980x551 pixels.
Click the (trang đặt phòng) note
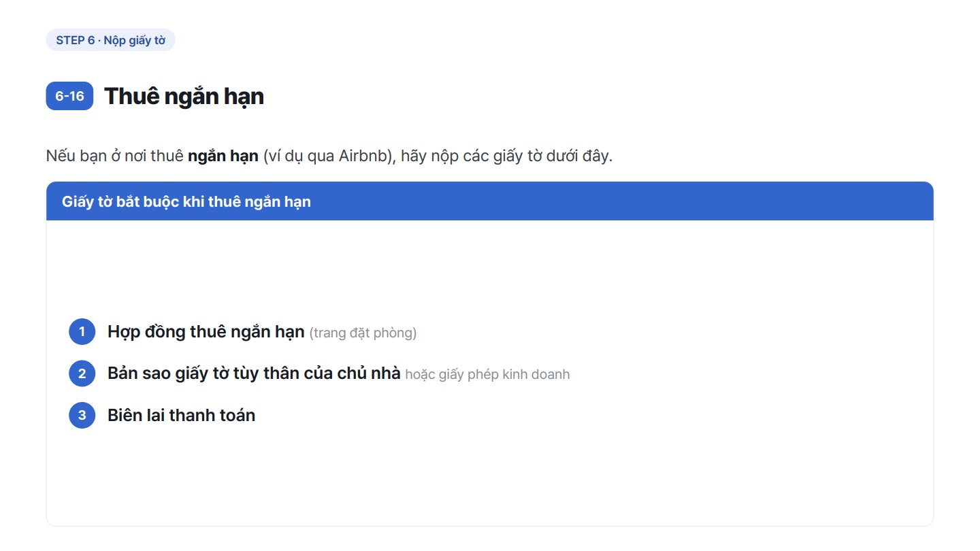coord(363,333)
